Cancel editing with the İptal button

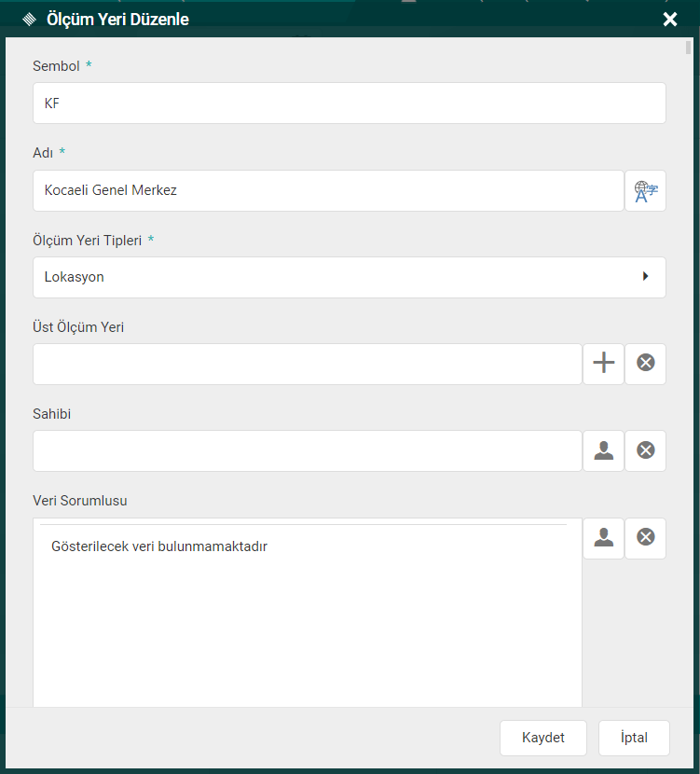coord(634,738)
